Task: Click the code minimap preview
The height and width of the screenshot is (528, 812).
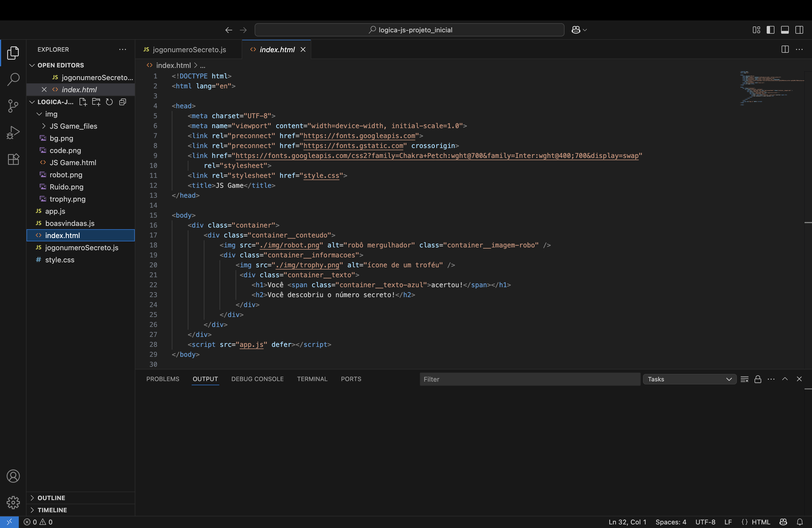Action: [772, 88]
